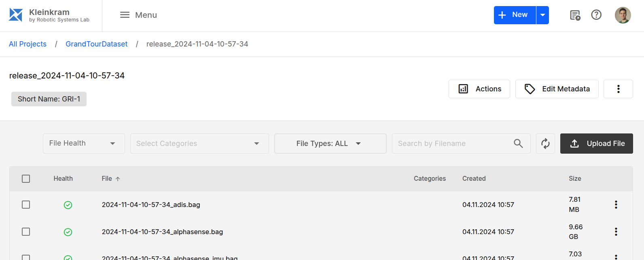Screen dimensions: 644x260
Task: Open the help question mark icon
Action: pos(596,15)
